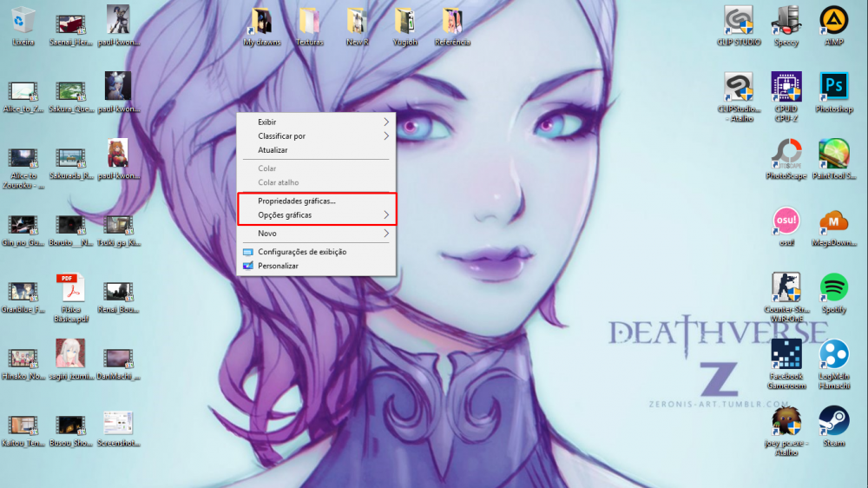Screen dimensions: 868x488
Task: Launch the PaintTool S... shortcut
Action: 833,160
